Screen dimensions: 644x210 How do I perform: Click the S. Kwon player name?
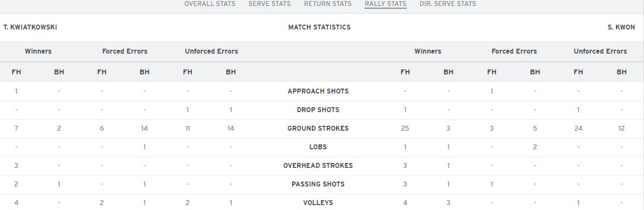[621, 27]
